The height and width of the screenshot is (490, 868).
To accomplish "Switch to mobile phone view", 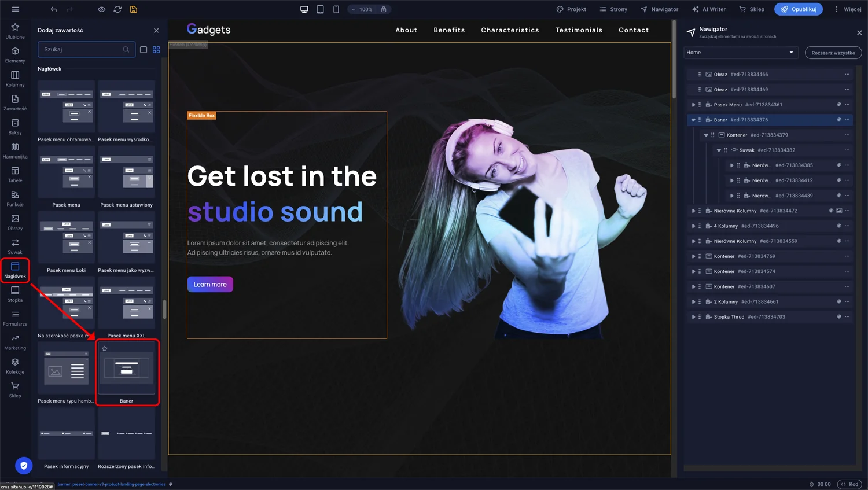I will point(336,9).
